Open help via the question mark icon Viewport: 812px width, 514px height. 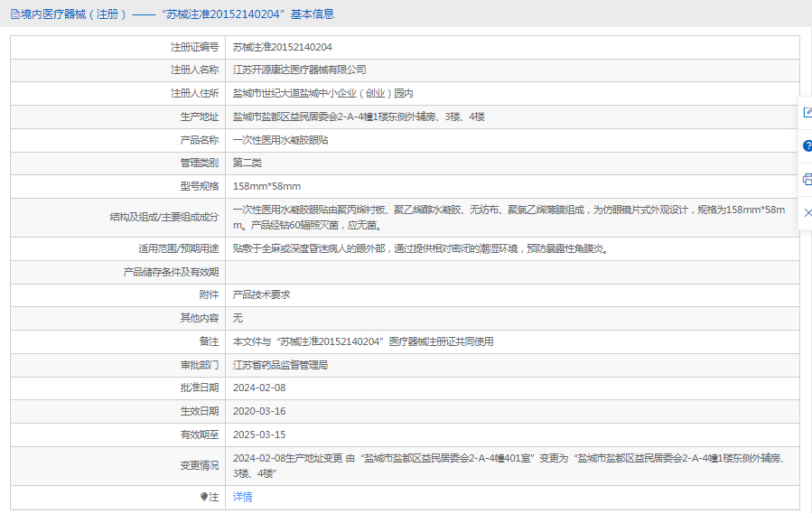pos(807,145)
